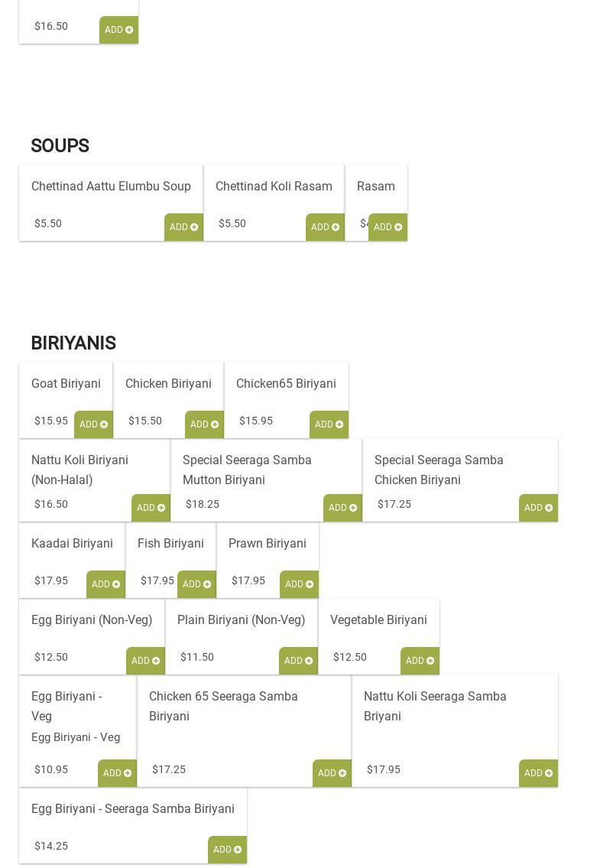The height and width of the screenshot is (868, 600).
Task: Add Prawn Biriyani to order
Action: coord(299,584)
